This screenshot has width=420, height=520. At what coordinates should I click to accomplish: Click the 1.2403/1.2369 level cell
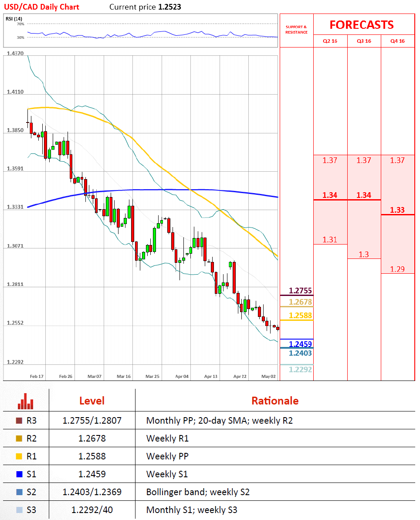(92, 492)
